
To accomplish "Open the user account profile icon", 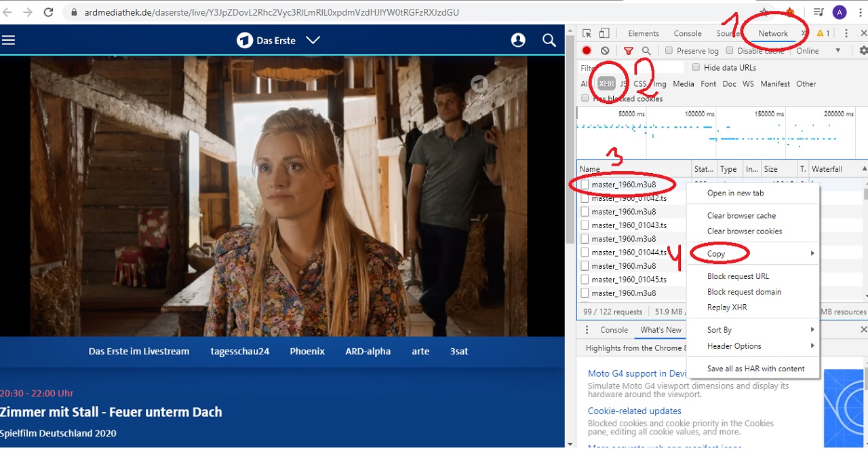I will coord(518,41).
